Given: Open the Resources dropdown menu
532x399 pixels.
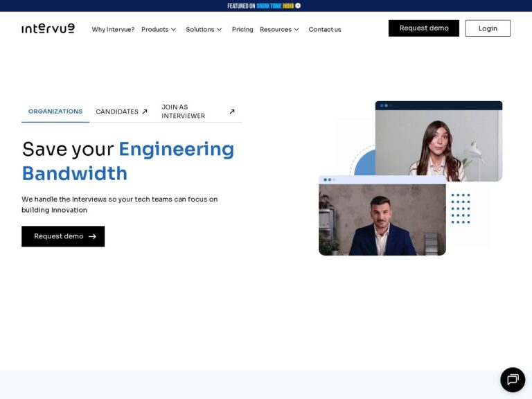Looking at the screenshot, I should [279, 29].
